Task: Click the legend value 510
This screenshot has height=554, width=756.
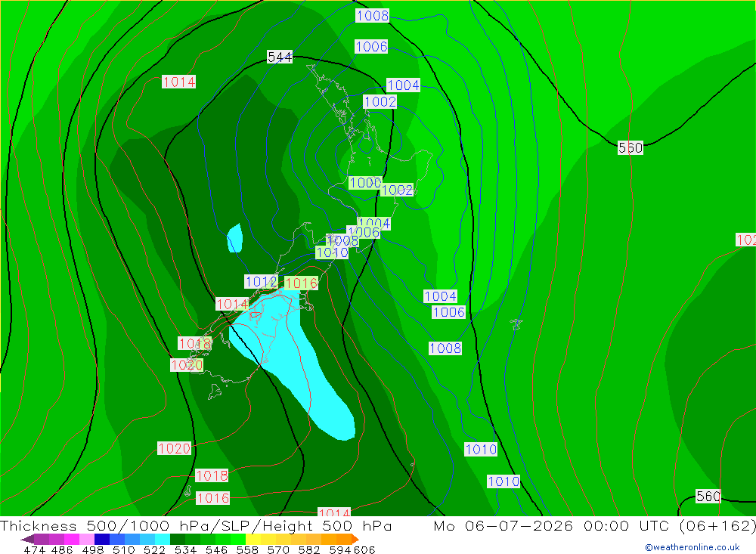Action: [x=123, y=549]
